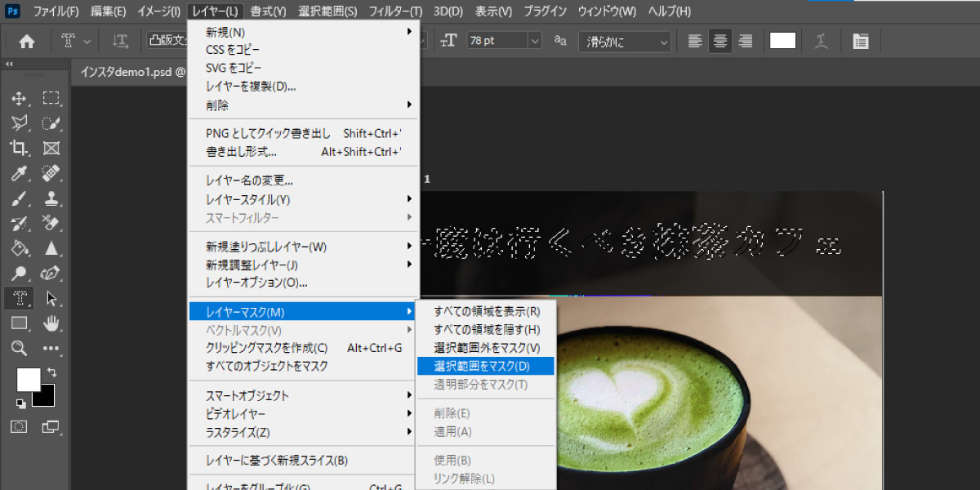Select the Path Selection arrow tool
The height and width of the screenshot is (490, 980).
tap(51, 298)
